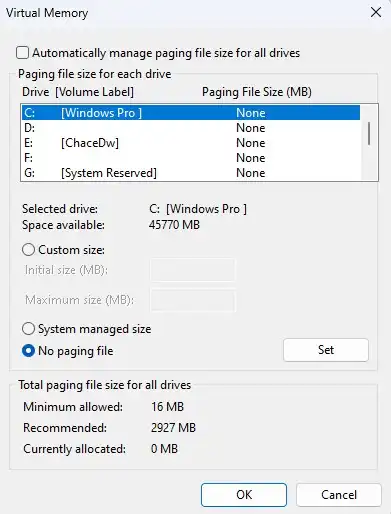Close the Virtual Memory dialog
Viewport: 391px width, 514px height.
[x=376, y=12]
